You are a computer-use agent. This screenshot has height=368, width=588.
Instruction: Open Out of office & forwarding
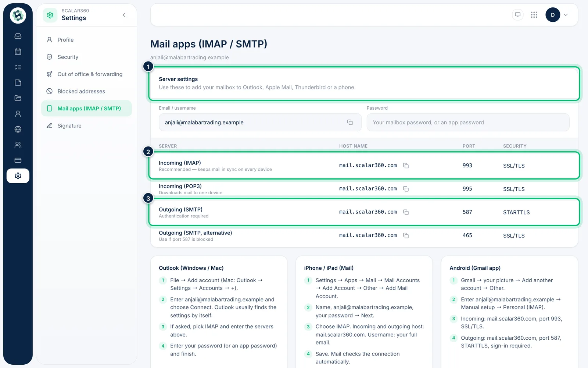coord(86,74)
